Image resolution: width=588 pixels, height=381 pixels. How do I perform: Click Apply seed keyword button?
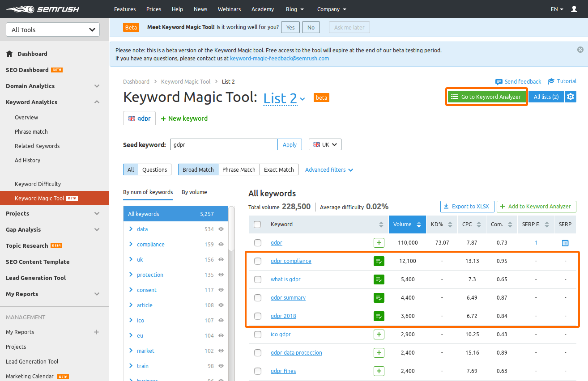(x=290, y=144)
